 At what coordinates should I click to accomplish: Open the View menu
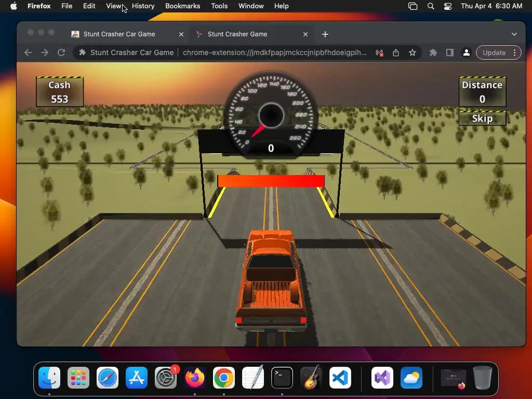114,6
